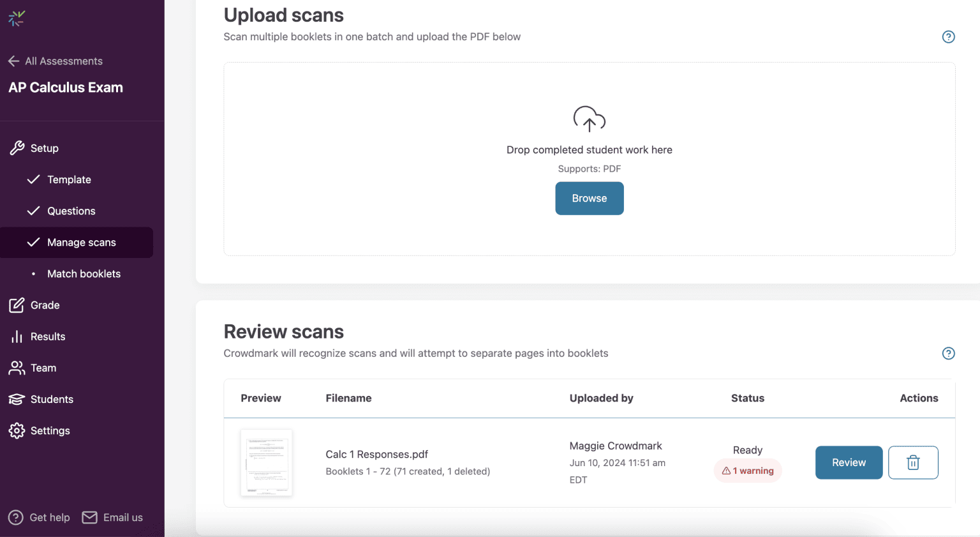Open help for Upload scans
Viewport: 980px width, 537px height.
point(948,37)
